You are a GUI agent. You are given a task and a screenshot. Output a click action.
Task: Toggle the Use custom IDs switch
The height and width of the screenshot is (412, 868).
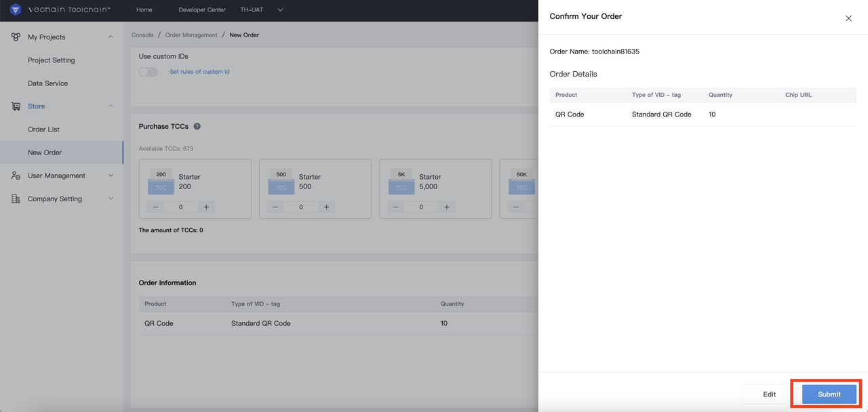click(x=149, y=71)
